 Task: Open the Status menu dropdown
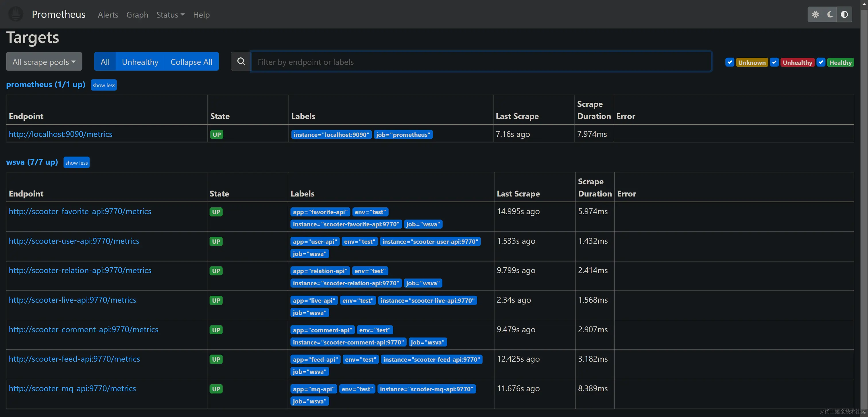pos(170,15)
